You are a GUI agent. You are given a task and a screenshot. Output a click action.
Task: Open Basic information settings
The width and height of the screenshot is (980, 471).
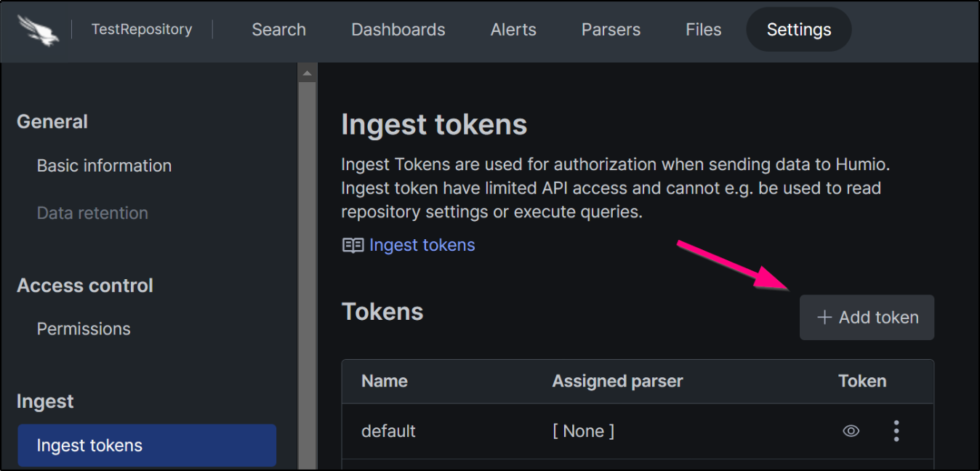105,166
